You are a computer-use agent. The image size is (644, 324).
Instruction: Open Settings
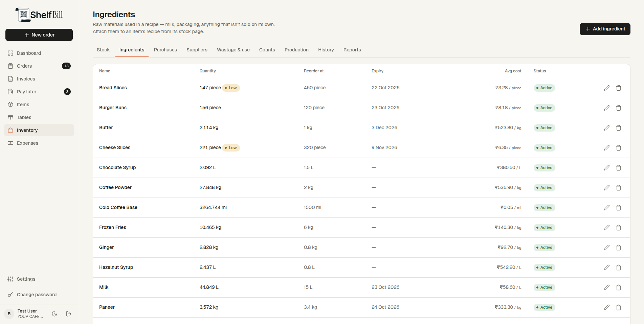(39, 279)
